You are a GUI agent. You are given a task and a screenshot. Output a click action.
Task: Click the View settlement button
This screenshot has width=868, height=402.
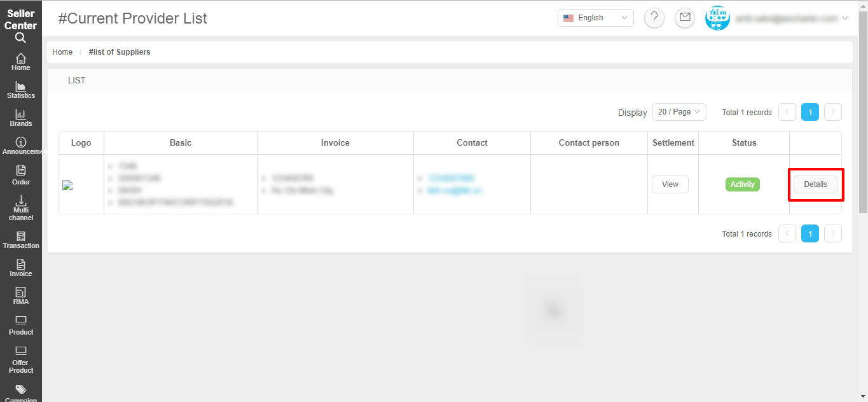[x=670, y=184]
